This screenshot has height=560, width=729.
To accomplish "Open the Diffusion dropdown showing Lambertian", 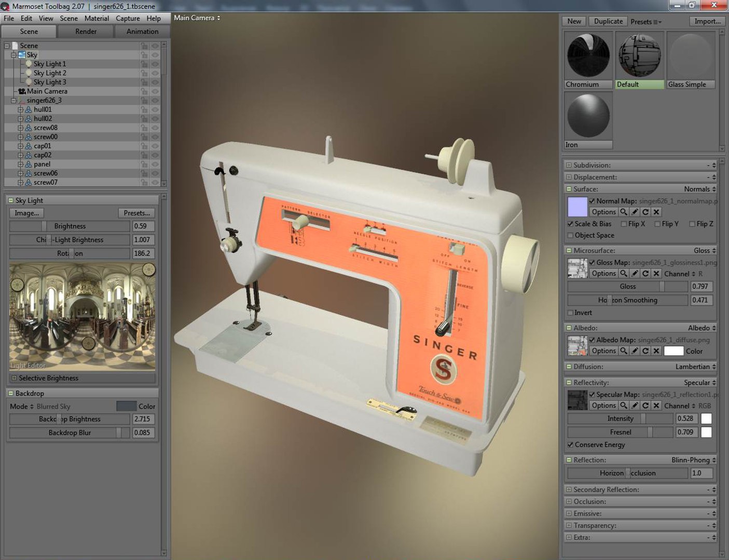I will 695,367.
